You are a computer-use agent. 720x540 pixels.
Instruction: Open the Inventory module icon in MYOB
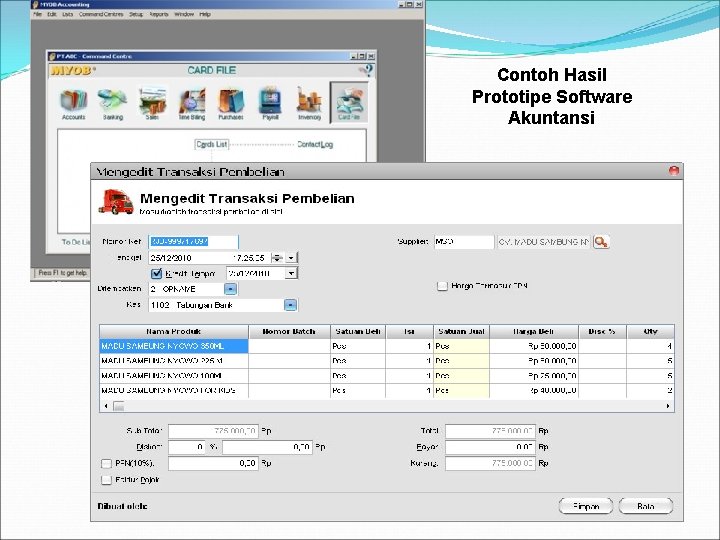pyautogui.click(x=309, y=103)
